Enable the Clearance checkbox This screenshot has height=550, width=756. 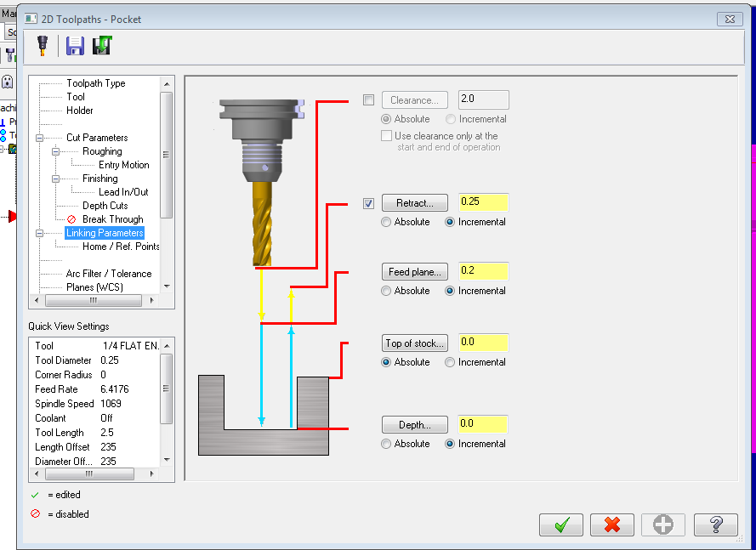[x=368, y=100]
